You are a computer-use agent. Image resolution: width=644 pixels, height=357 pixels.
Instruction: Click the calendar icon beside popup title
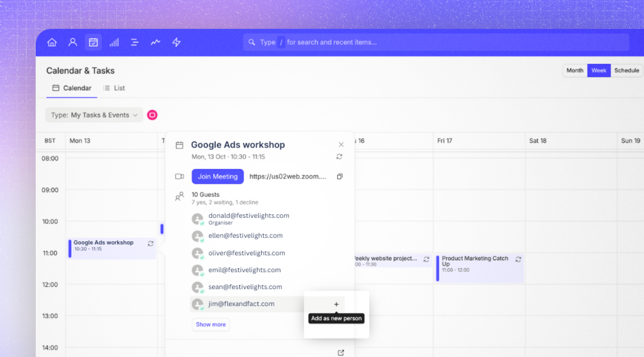pos(180,145)
